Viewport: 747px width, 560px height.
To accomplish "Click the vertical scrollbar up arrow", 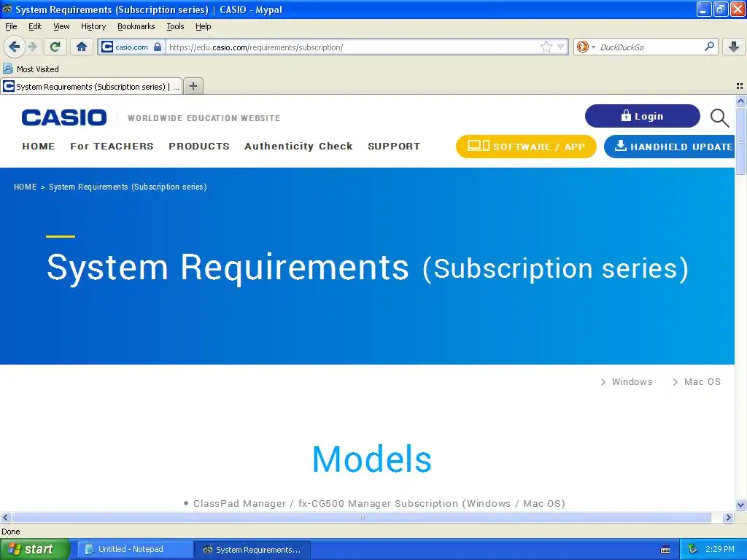I will 740,101.
